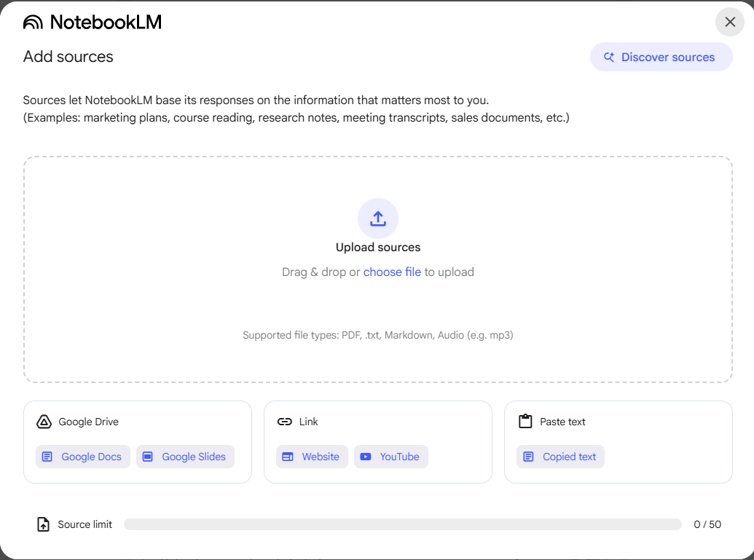
Task: Click the 0 / 50 source count
Action: click(x=707, y=524)
